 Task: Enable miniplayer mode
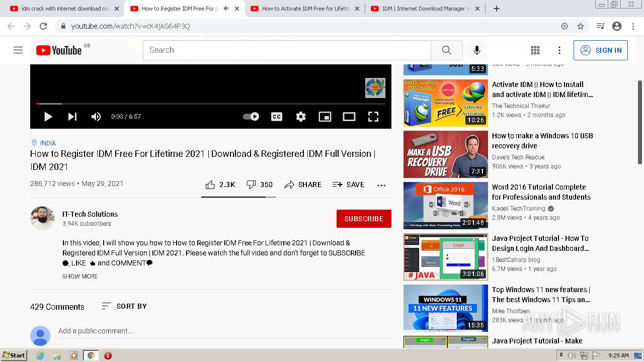pos(325,117)
